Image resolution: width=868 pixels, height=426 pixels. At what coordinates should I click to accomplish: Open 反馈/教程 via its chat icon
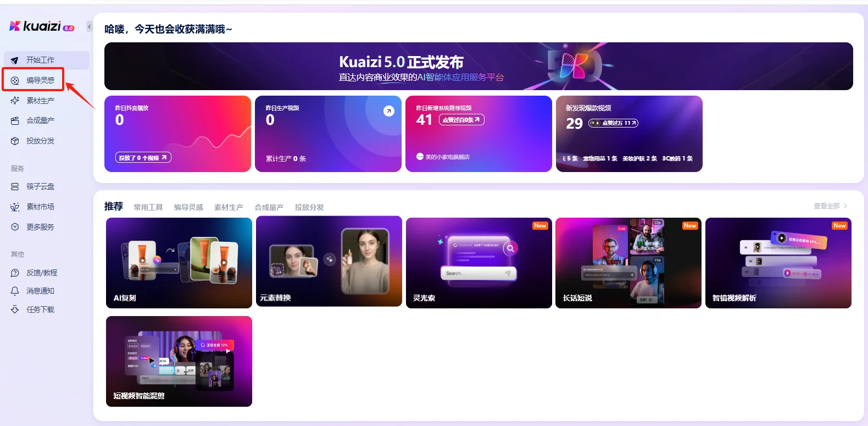coord(15,273)
